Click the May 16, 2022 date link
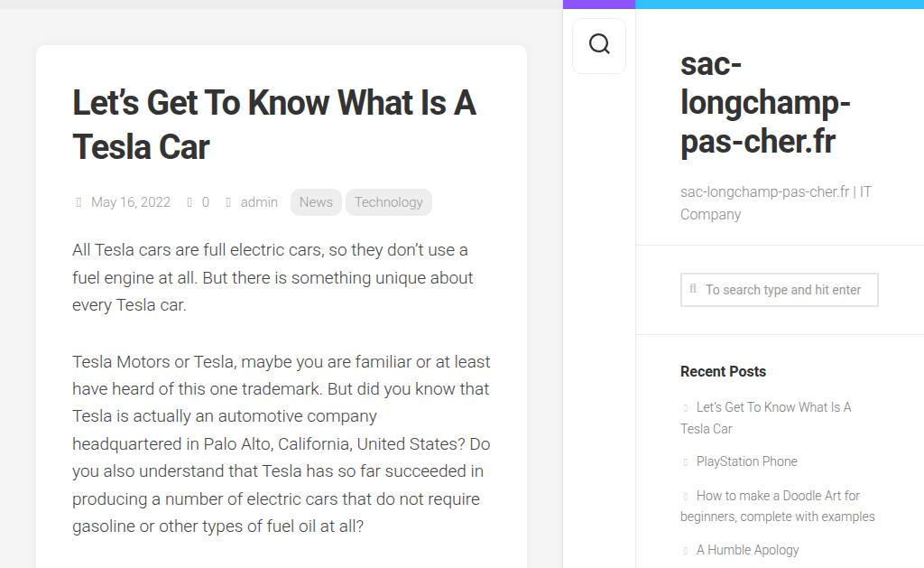 click(131, 202)
